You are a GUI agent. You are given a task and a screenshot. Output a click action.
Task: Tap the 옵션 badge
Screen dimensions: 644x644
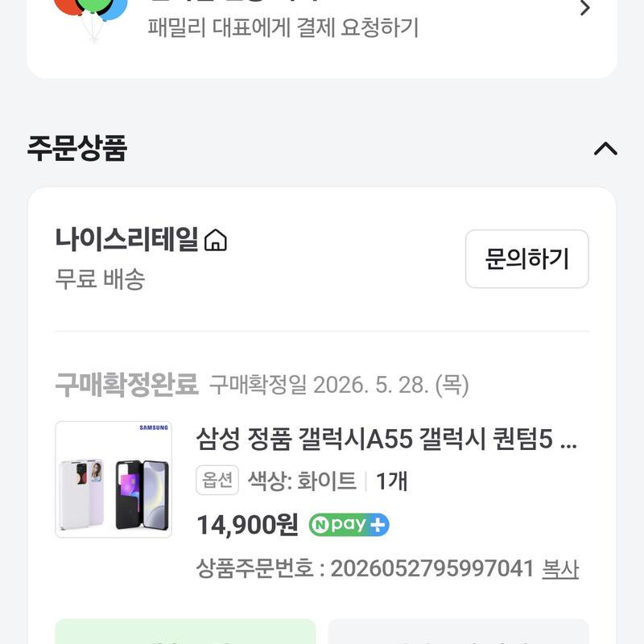(217, 480)
